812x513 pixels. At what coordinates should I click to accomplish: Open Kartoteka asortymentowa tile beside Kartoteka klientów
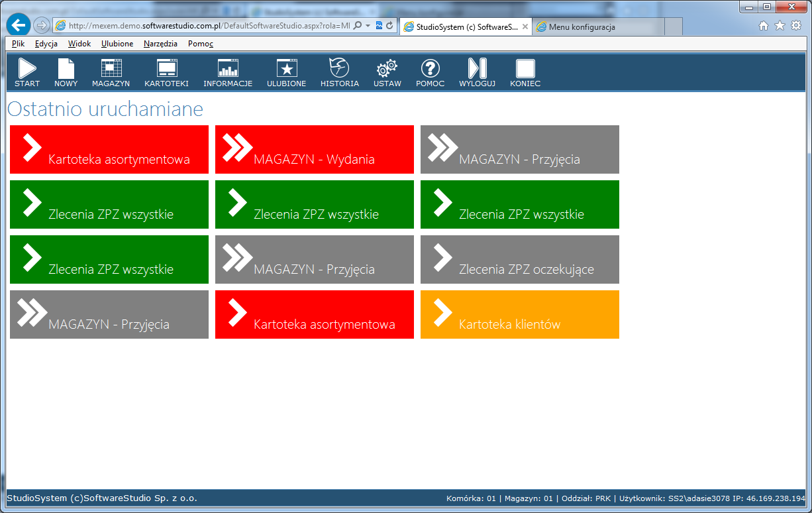coord(315,314)
